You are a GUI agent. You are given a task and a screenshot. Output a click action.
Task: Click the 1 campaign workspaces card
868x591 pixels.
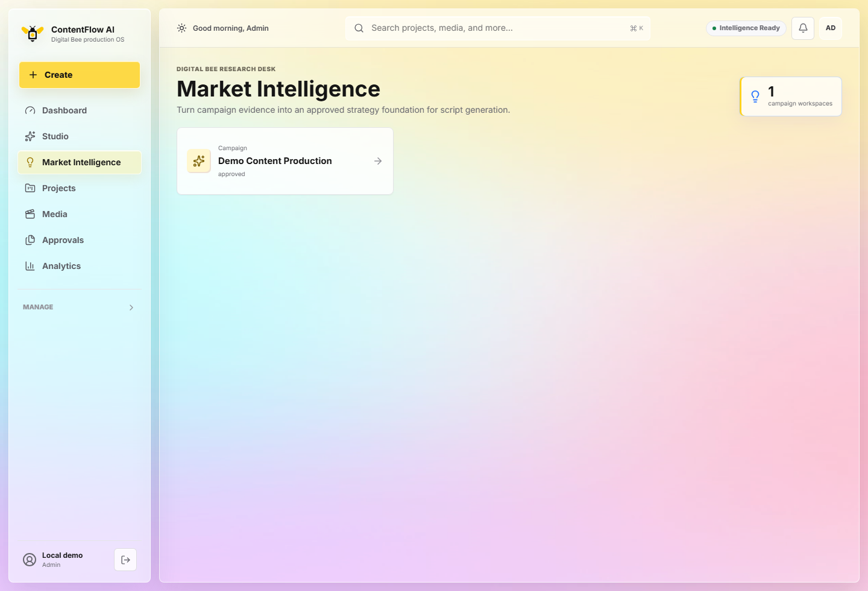pos(791,96)
